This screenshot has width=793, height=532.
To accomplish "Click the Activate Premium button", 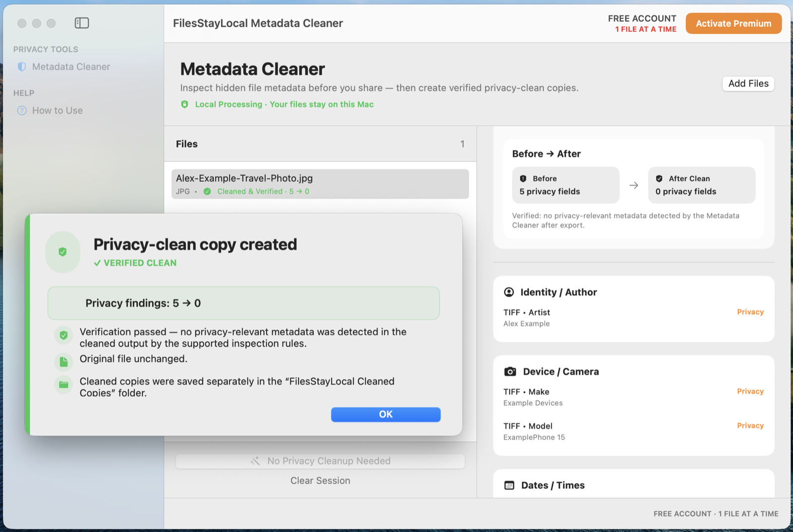I will coord(734,23).
